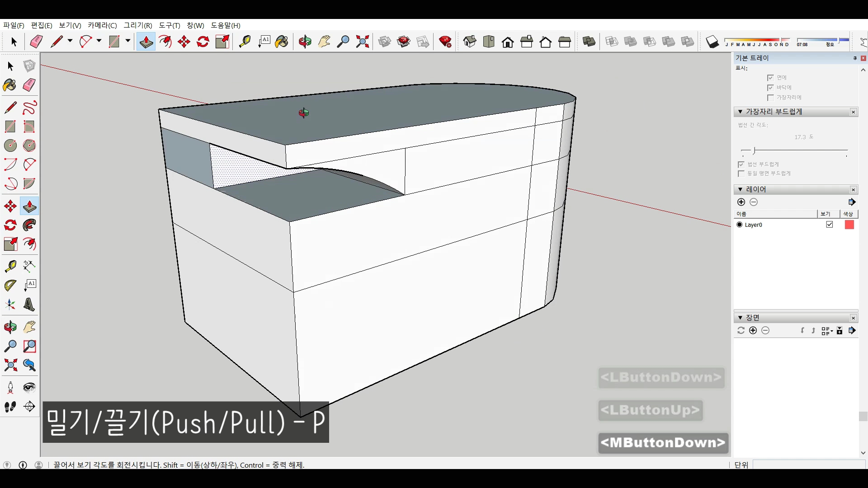Screen dimensions: 868x488
Task: Select the Paint Bucket tool in left toolbar
Action: [10, 85]
